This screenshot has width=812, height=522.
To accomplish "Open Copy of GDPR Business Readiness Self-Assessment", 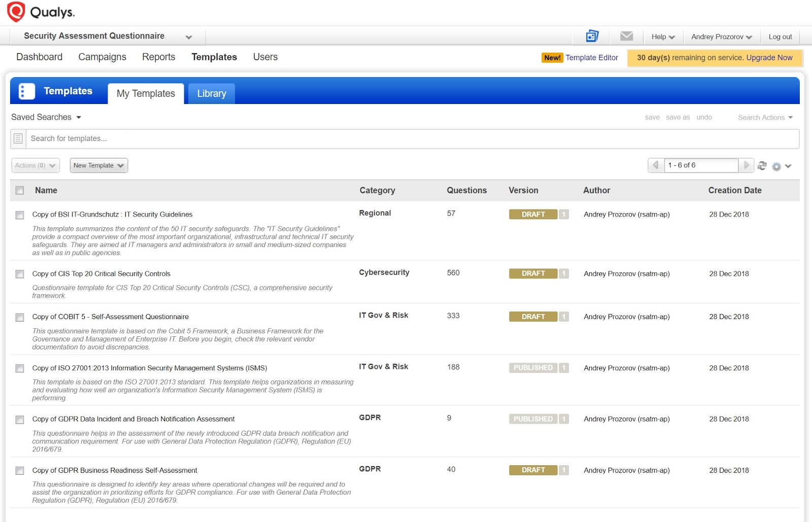I will (x=115, y=470).
